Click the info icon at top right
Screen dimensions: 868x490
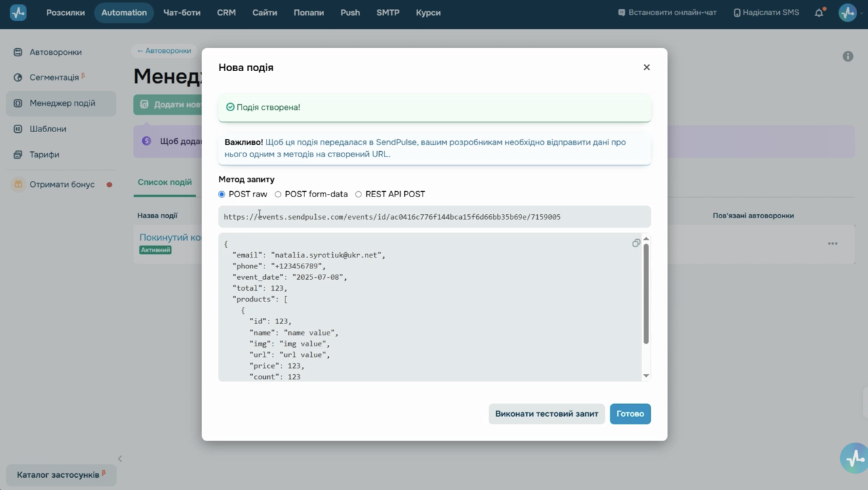coord(848,56)
